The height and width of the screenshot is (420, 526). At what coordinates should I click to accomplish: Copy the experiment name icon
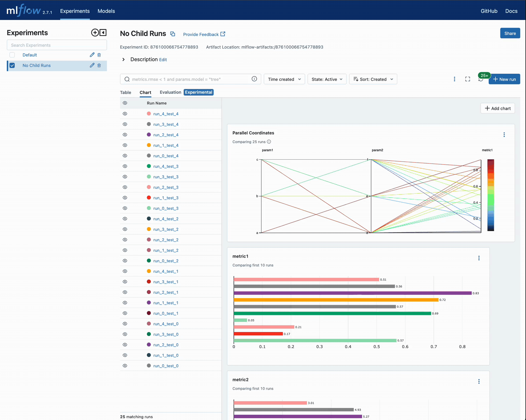click(173, 34)
